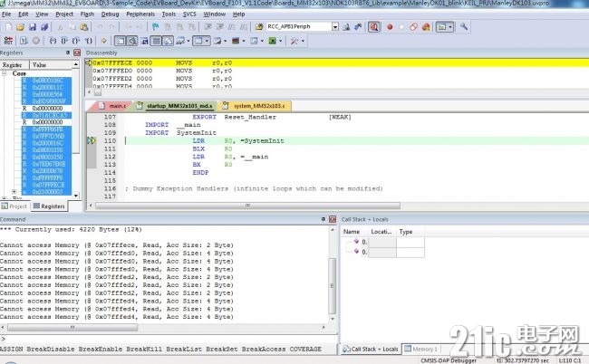Select Call Stack + Locals tab
This screenshot has height=364, width=589.
click(x=371, y=349)
